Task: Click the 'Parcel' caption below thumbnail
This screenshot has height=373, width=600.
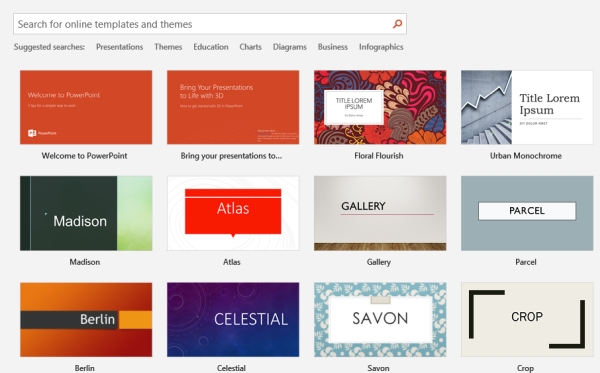Action: pos(526,262)
